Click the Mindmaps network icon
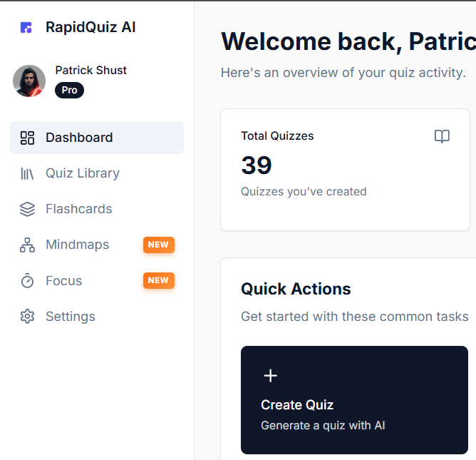The image size is (476, 460). 27,245
